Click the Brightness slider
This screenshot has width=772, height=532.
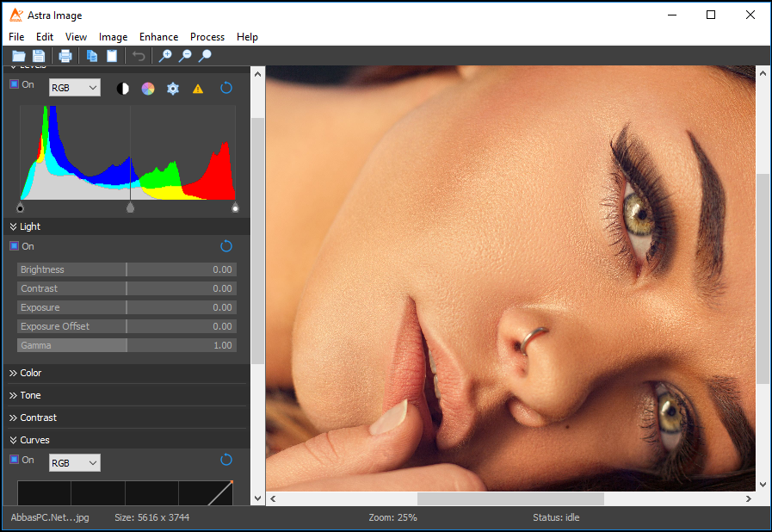(x=127, y=269)
